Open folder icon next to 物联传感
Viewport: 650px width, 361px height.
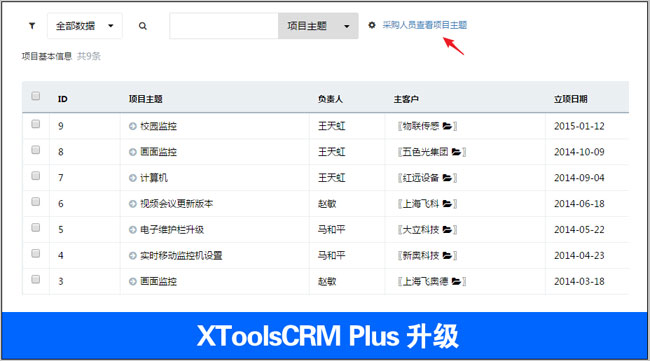pyautogui.click(x=447, y=126)
